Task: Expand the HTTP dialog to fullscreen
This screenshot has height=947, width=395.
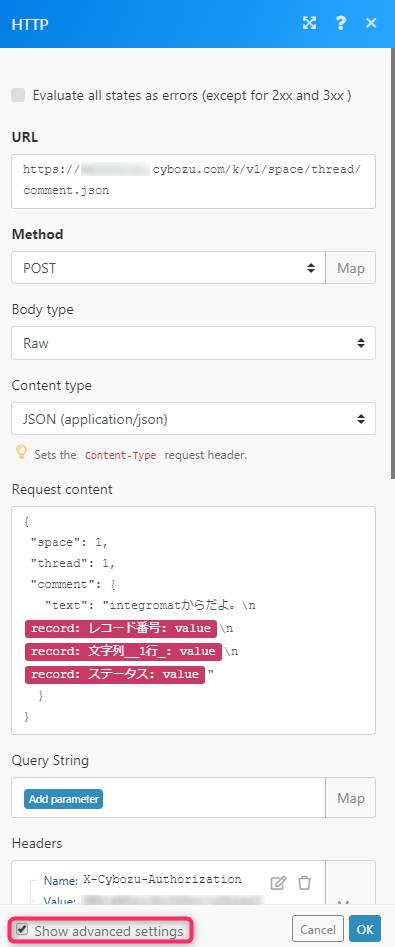Action: click(x=309, y=24)
